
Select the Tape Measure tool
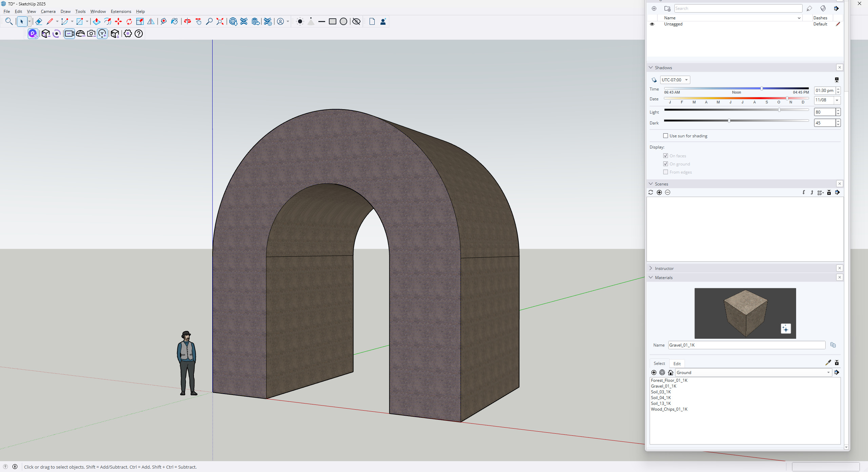[x=163, y=22]
